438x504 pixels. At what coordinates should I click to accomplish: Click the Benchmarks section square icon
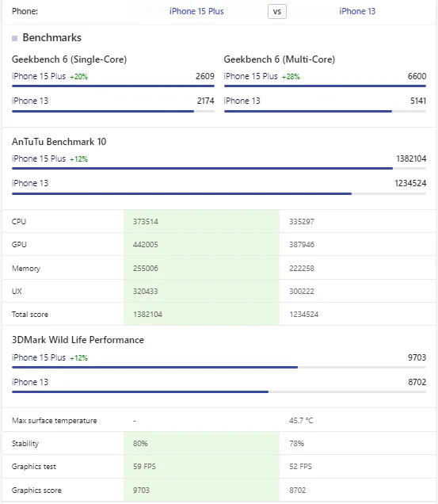(x=15, y=38)
